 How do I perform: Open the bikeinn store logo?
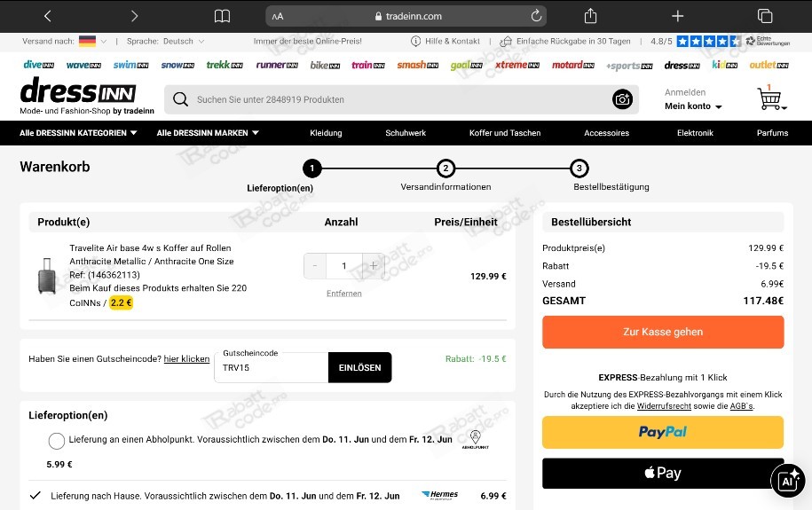click(x=325, y=66)
